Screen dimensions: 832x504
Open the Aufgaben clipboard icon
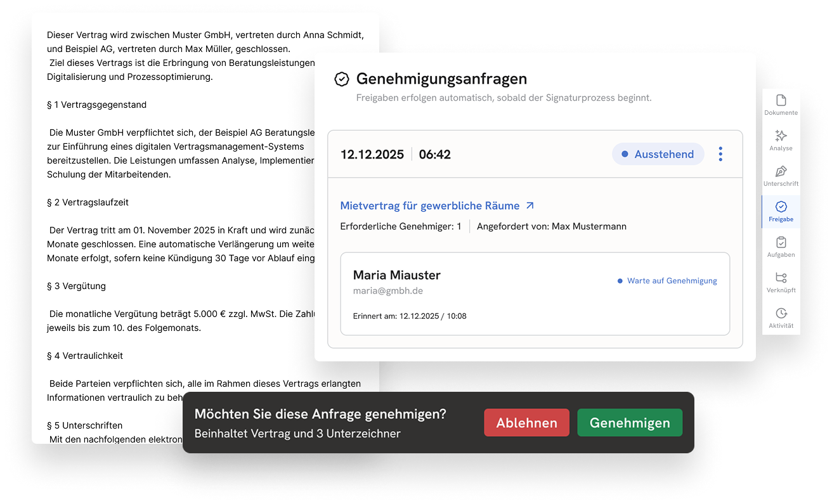[781, 242]
